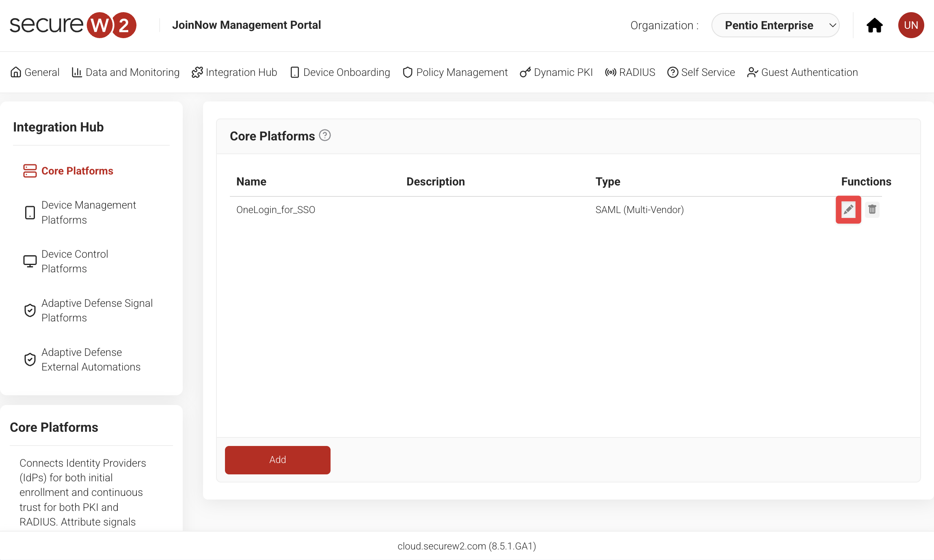The image size is (934, 560).
Task: Select Device Management Platforms in sidebar
Action: (80, 212)
